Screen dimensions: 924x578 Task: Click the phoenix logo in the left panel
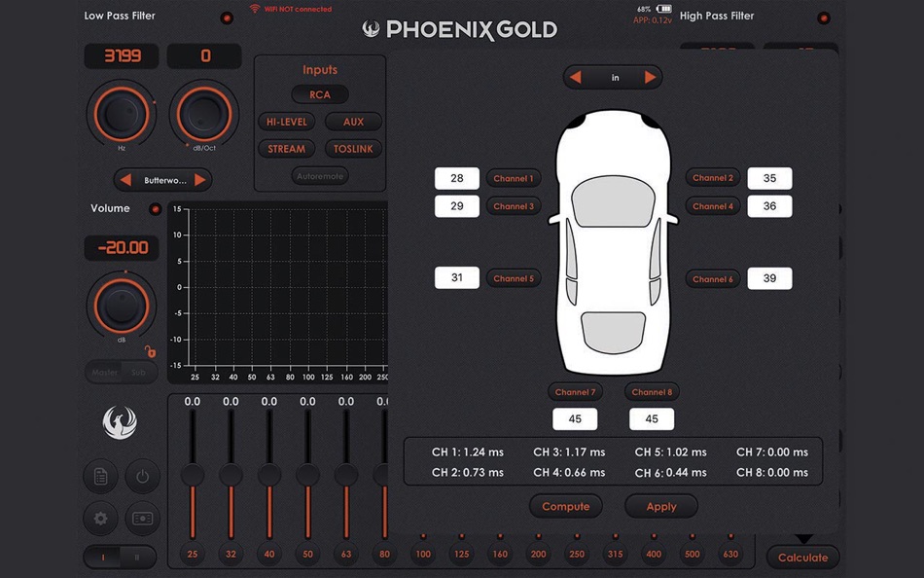[121, 421]
